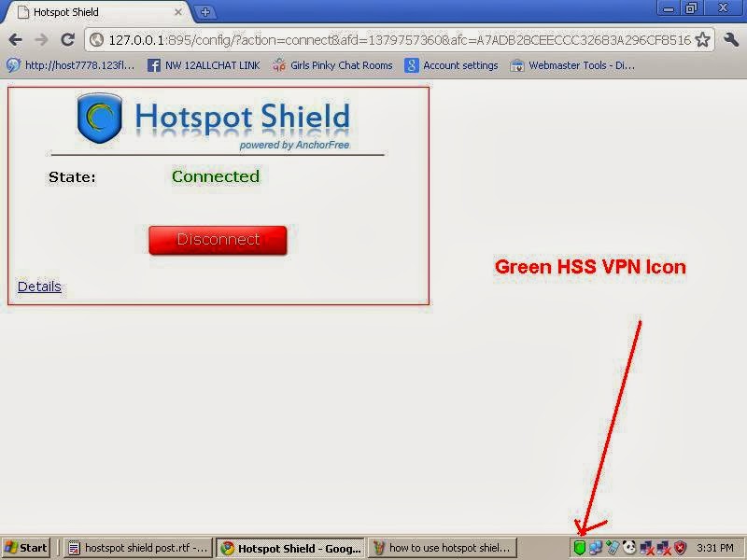The image size is (747, 560).
Task: Click the browser back arrow
Action: (15, 39)
